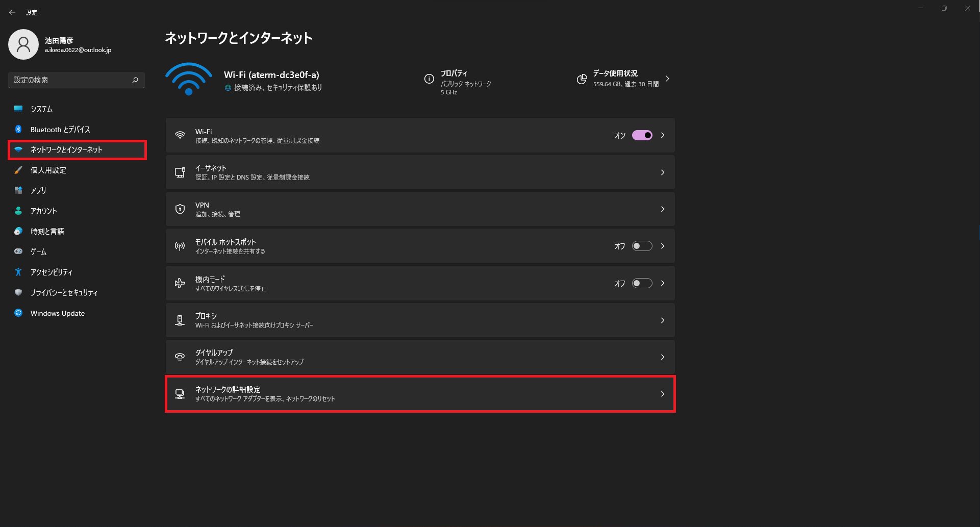Image resolution: width=980 pixels, height=527 pixels.
Task: Click the データ使用状況 pie chart icon
Action: pos(582,79)
